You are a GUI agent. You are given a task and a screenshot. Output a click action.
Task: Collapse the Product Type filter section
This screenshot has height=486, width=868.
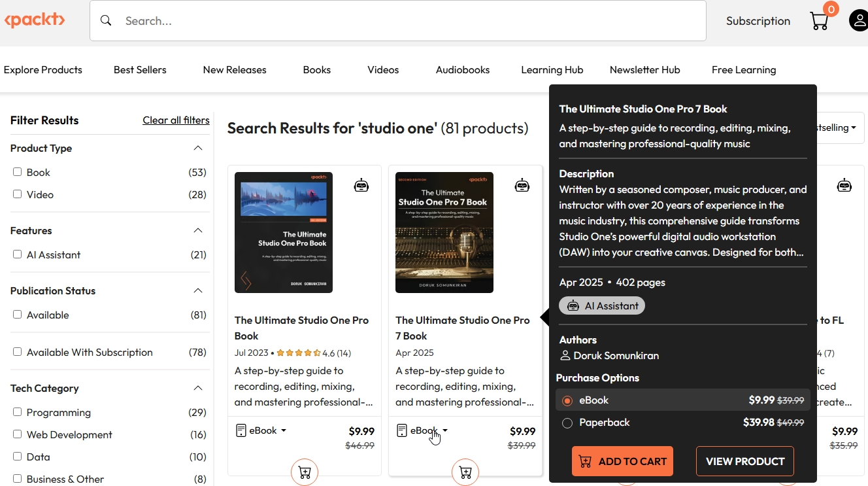[198, 148]
